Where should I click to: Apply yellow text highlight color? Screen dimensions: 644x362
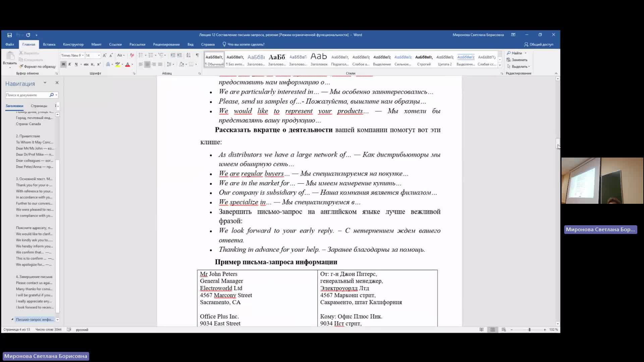coord(117,64)
